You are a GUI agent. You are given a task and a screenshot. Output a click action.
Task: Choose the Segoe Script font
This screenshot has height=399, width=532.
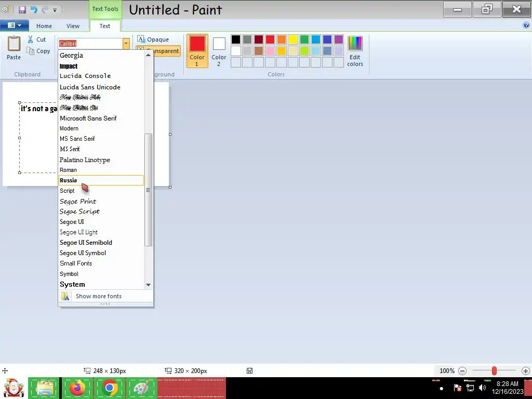point(101,212)
